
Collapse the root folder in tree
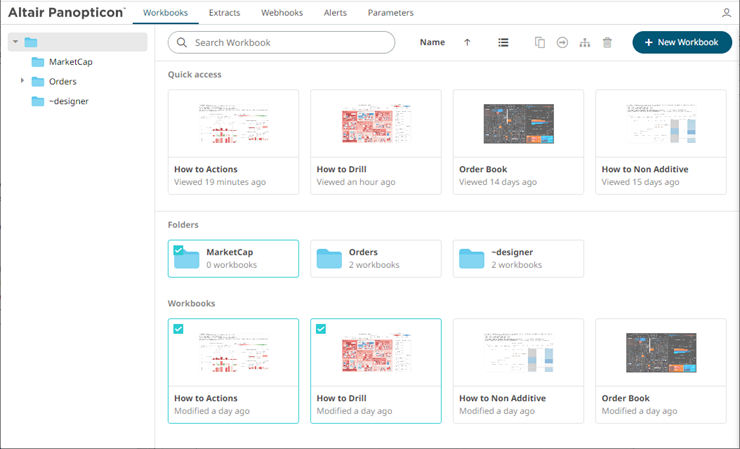coord(15,42)
